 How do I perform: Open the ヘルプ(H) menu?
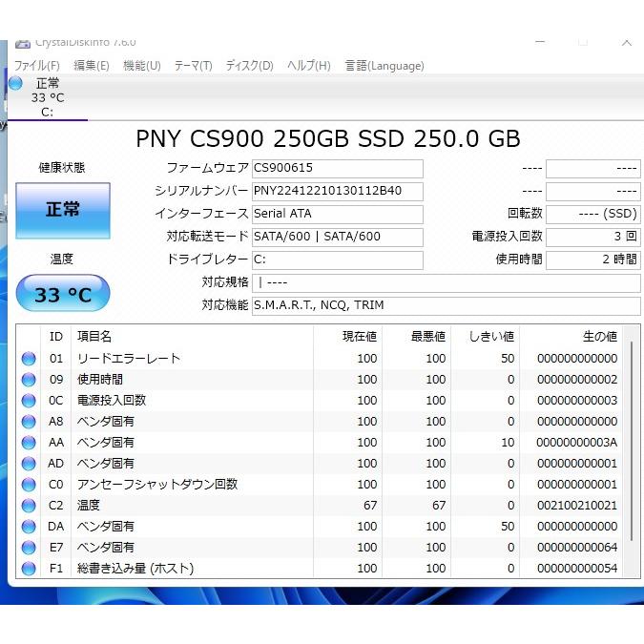308,66
